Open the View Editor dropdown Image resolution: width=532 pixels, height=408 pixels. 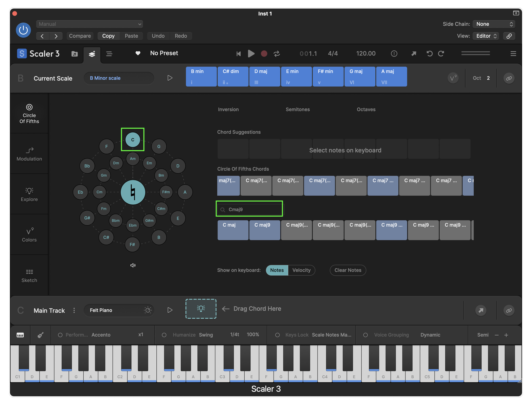click(486, 36)
